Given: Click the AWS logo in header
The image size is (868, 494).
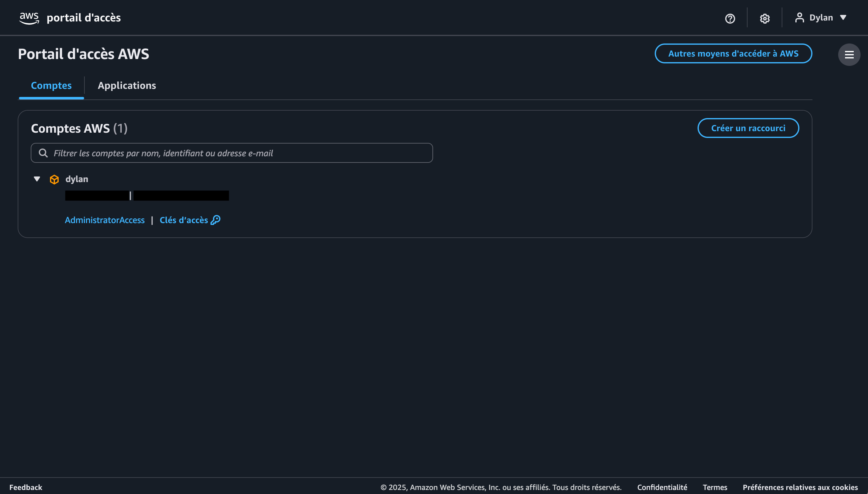Looking at the screenshot, I should point(29,18).
